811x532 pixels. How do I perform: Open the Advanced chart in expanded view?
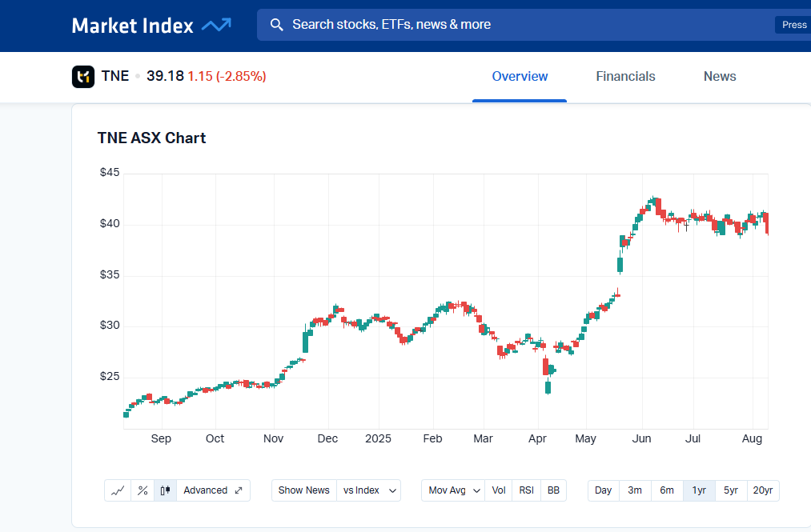tap(213, 490)
